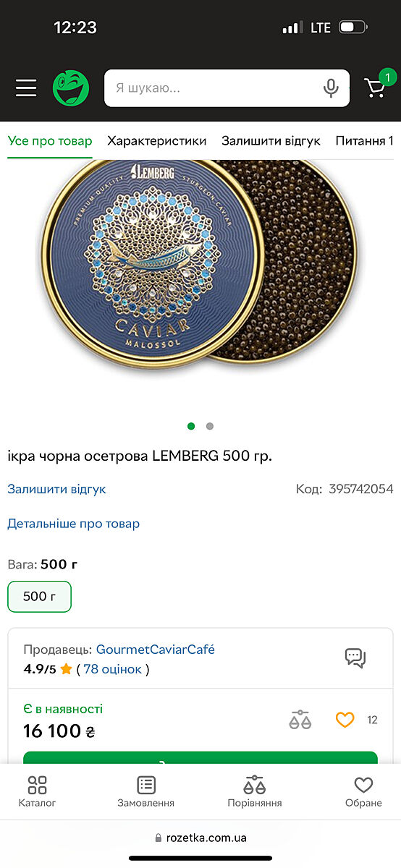Open Обране favorites in bottom bar
This screenshot has height=868, width=401.
click(363, 792)
